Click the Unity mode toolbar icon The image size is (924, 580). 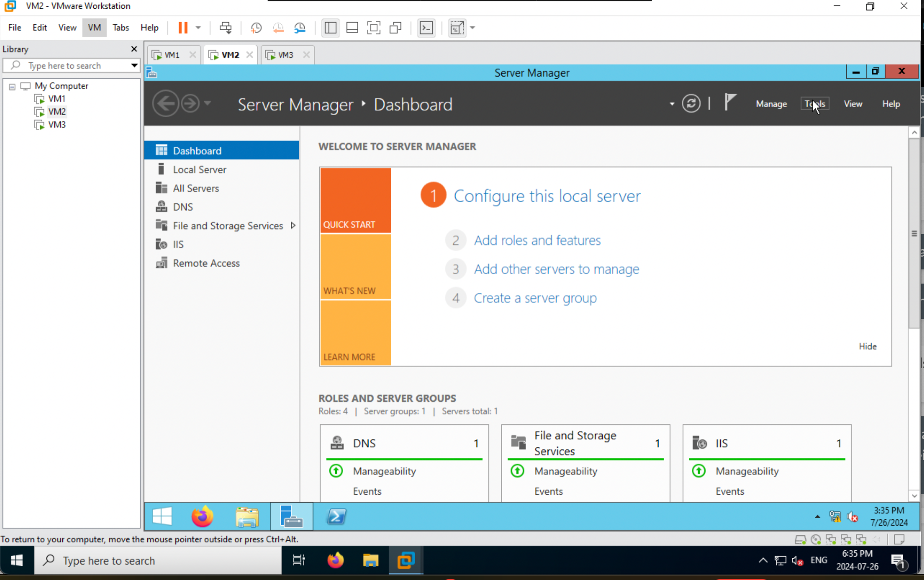click(x=395, y=27)
